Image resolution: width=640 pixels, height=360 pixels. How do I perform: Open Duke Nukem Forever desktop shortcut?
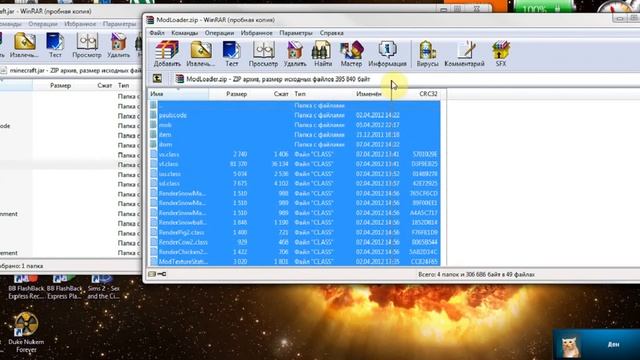[x=26, y=332]
